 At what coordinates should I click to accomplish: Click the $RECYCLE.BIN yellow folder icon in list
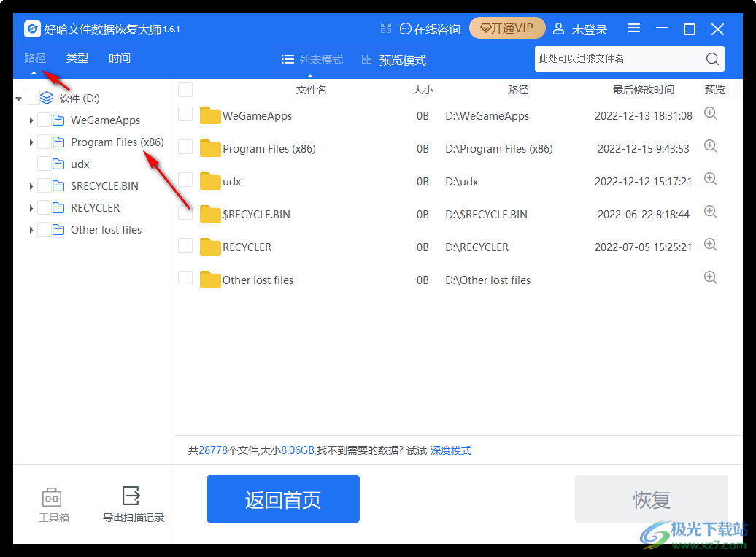click(210, 214)
